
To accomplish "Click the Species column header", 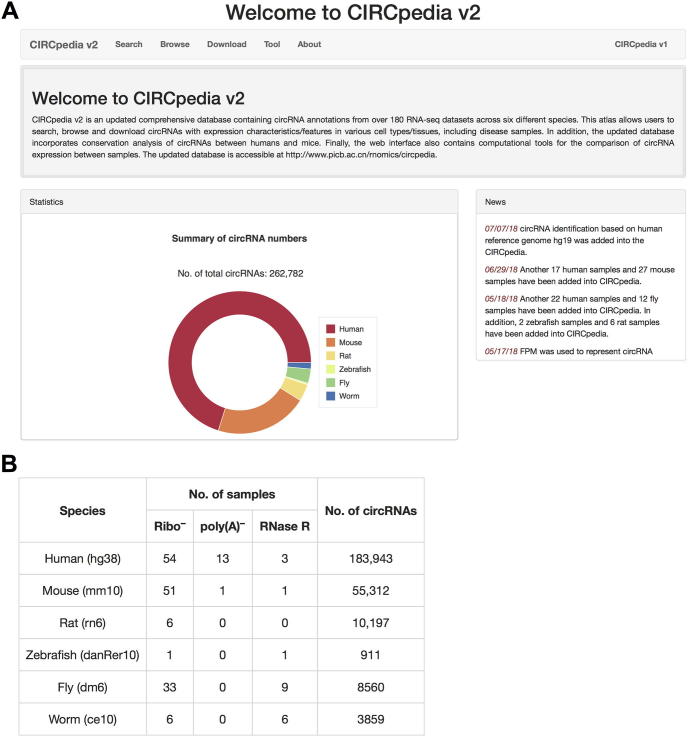I will tap(83, 511).
